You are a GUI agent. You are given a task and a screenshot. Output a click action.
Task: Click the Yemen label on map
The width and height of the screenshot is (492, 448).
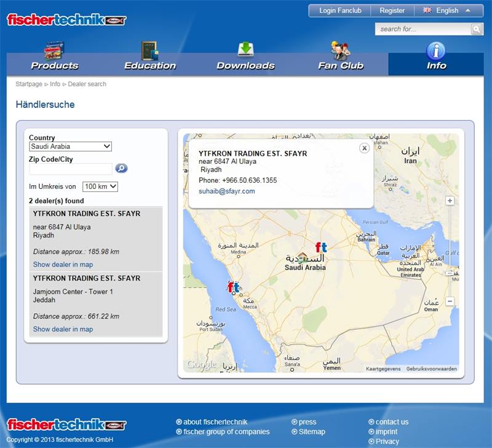tap(331, 368)
